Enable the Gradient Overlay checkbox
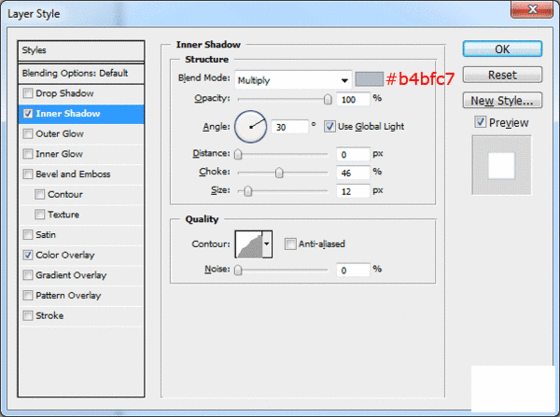560x417 pixels. pyautogui.click(x=28, y=275)
